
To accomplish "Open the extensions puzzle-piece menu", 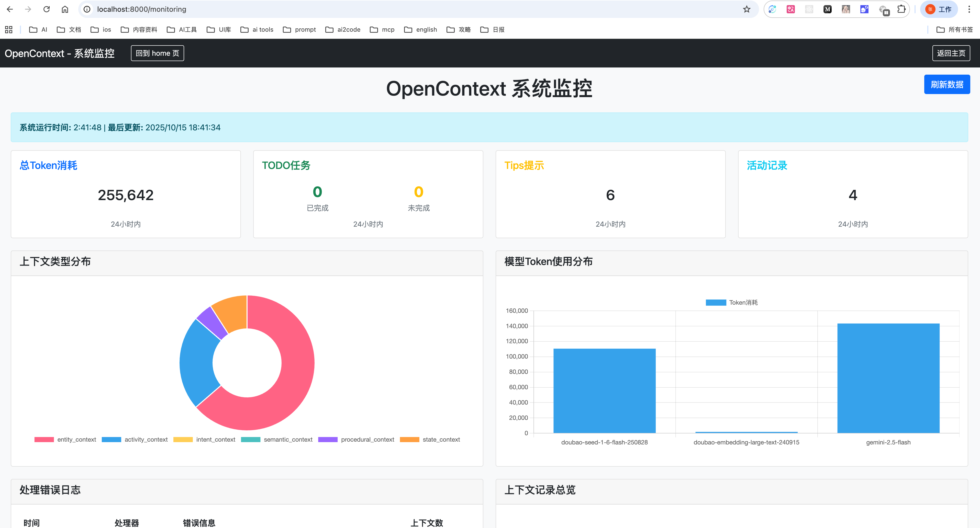I will [x=901, y=9].
